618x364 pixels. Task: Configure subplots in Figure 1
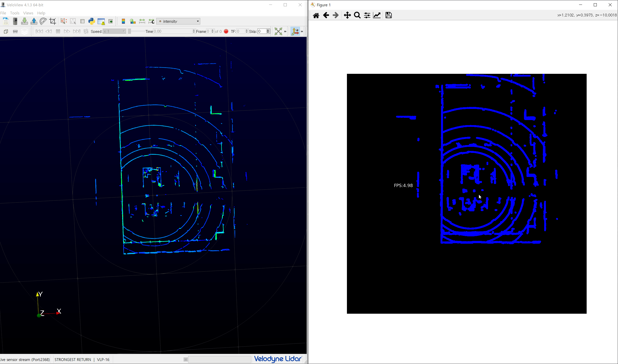(367, 15)
